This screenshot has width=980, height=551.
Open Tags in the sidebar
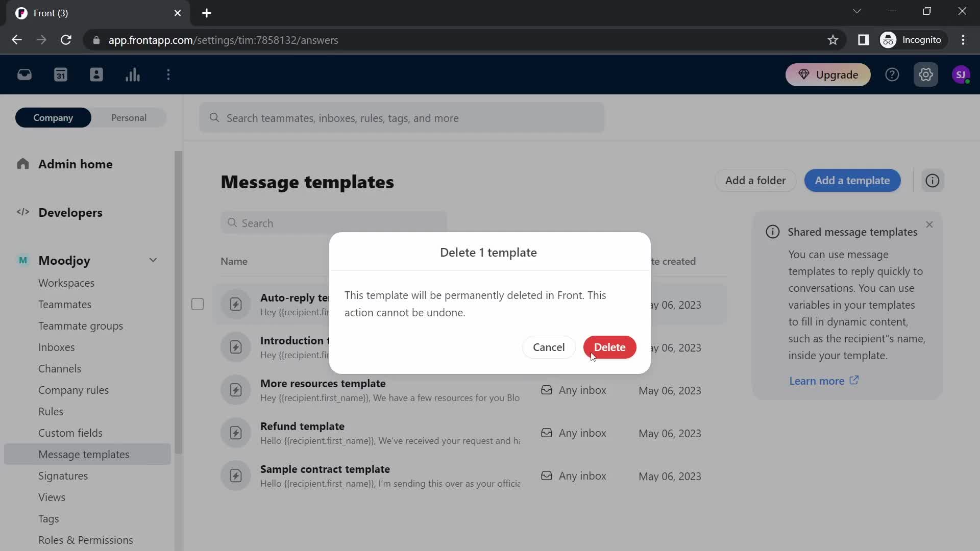click(x=48, y=519)
